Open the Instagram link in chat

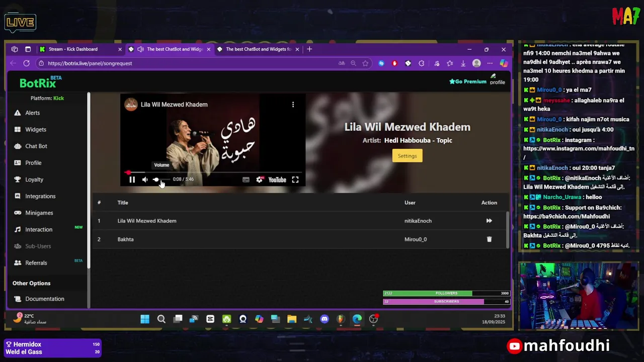(579, 153)
